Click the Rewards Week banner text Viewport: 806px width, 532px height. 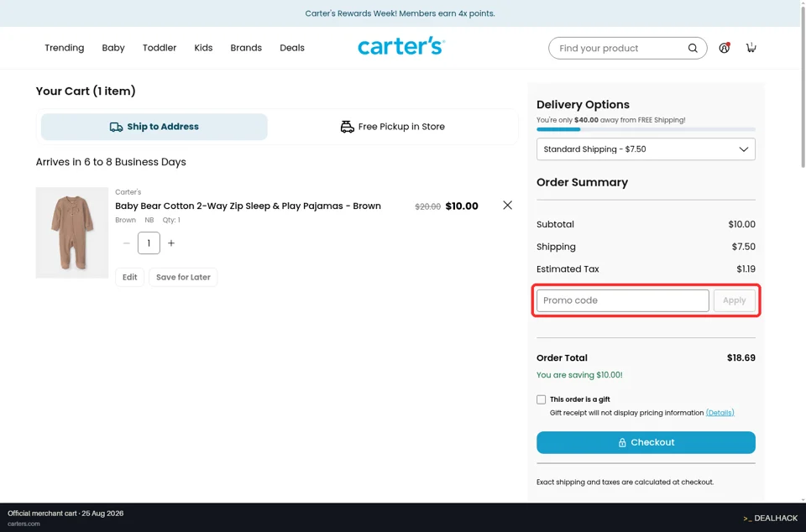click(400, 13)
